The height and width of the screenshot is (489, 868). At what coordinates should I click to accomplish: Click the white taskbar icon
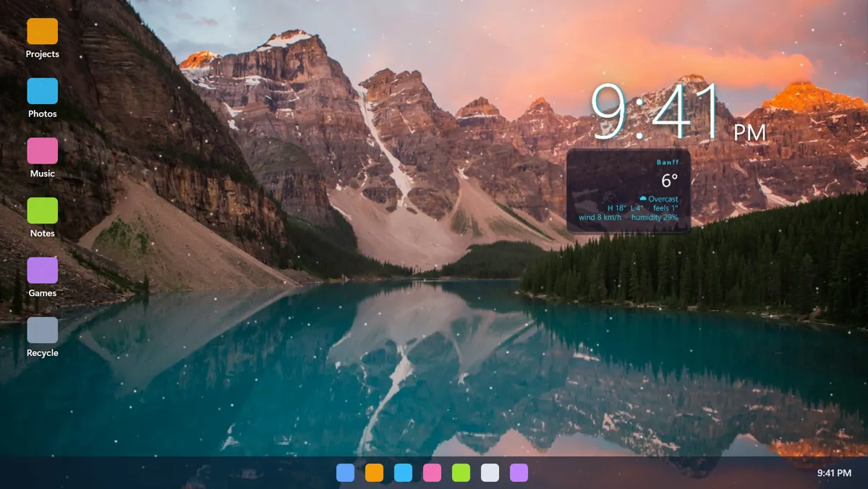coord(490,473)
